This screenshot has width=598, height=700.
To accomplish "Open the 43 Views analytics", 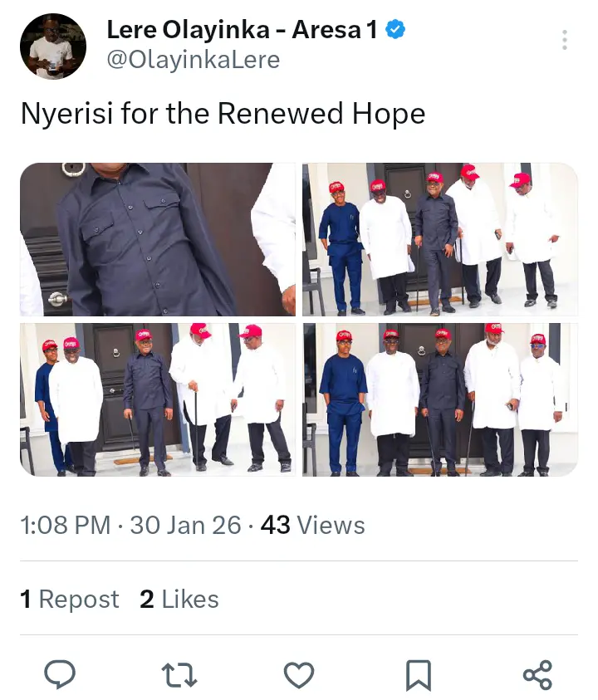I will tap(313, 526).
